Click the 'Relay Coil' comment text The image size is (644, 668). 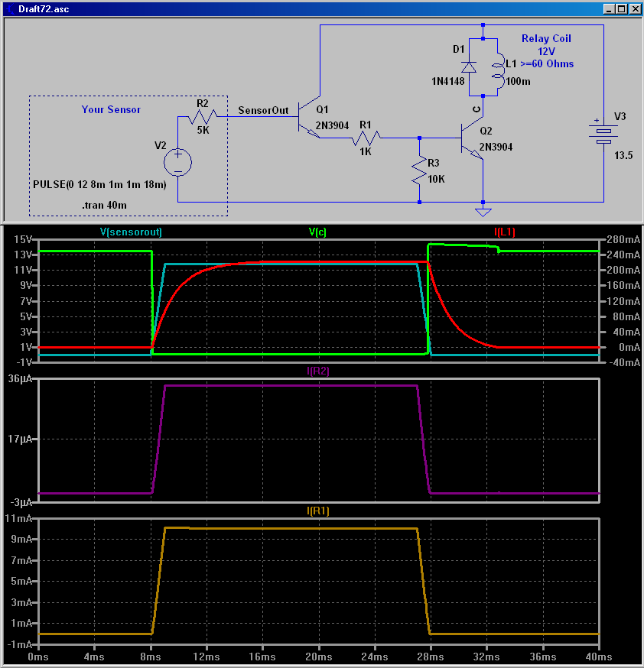pyautogui.click(x=546, y=38)
